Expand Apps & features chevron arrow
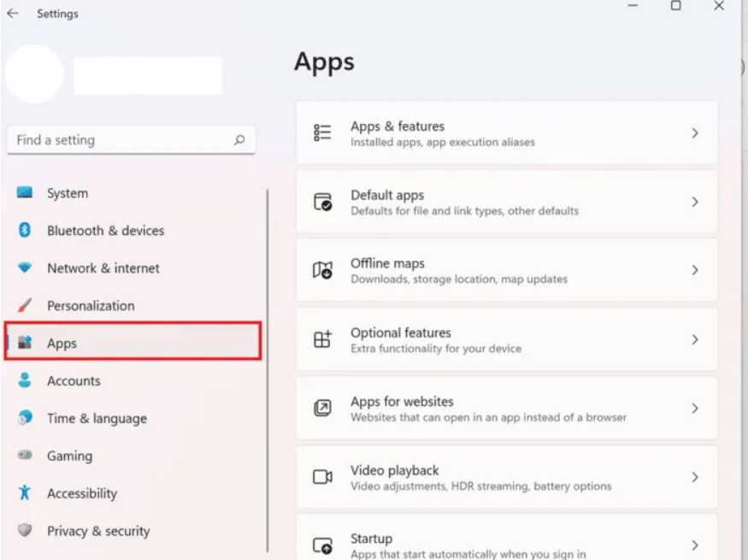The width and height of the screenshot is (748, 560). [x=695, y=133]
